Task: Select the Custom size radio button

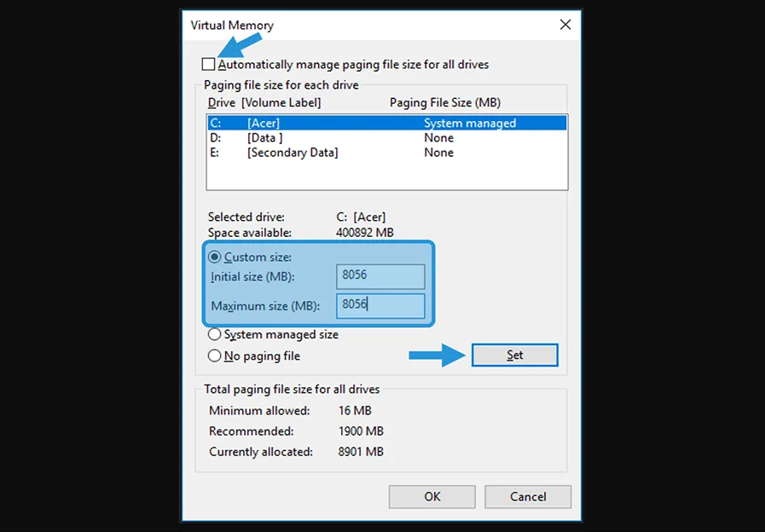Action: (x=215, y=257)
